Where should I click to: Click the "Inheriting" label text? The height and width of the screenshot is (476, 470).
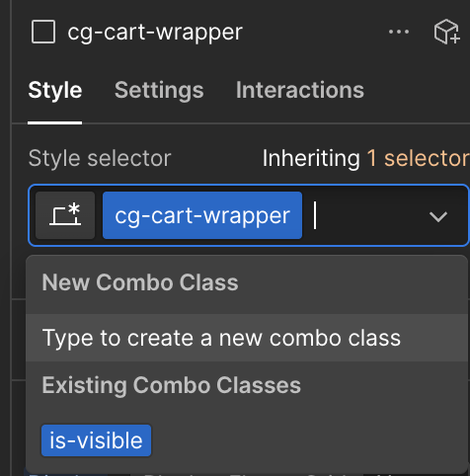coord(311,159)
